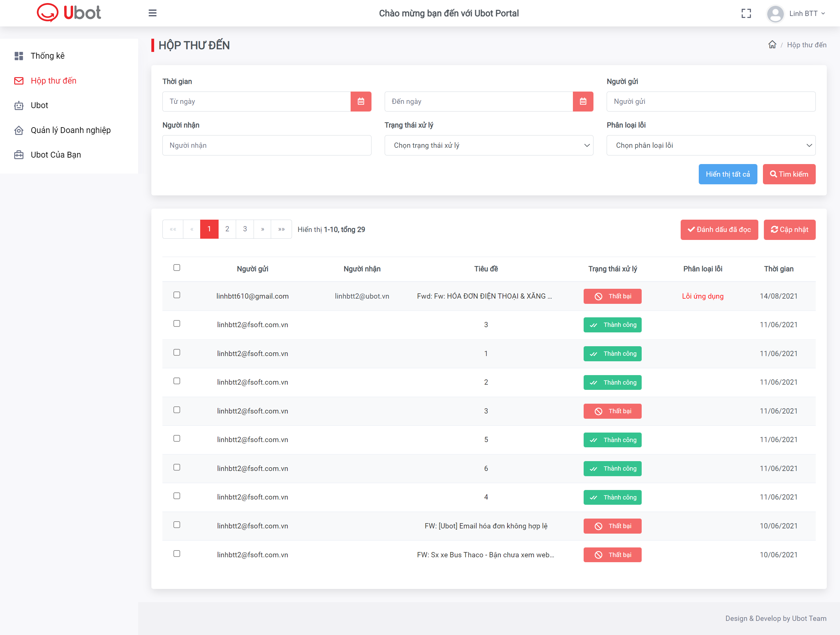This screenshot has height=635, width=840.
Task: Check the Sx xe Bus Thaco row
Action: click(x=177, y=554)
